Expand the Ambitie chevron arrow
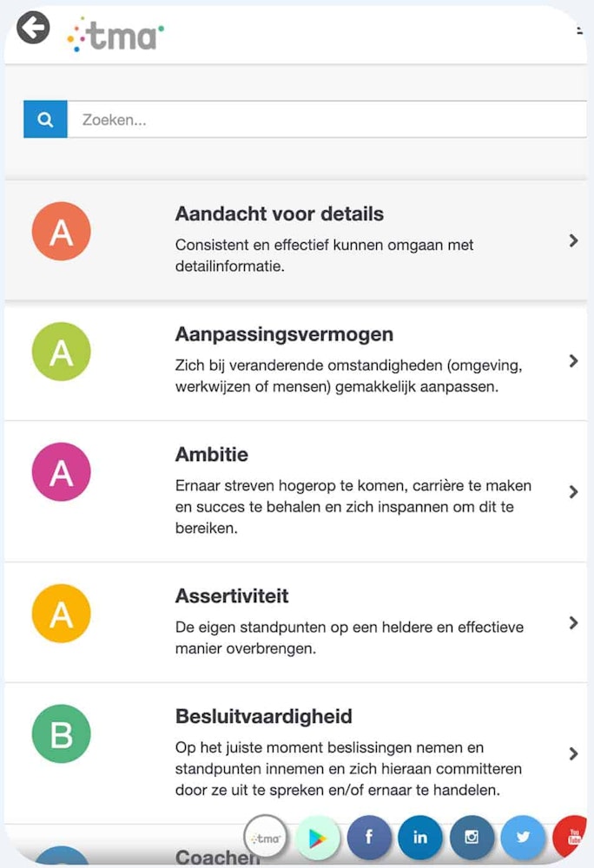This screenshot has width=594, height=868. point(573,491)
